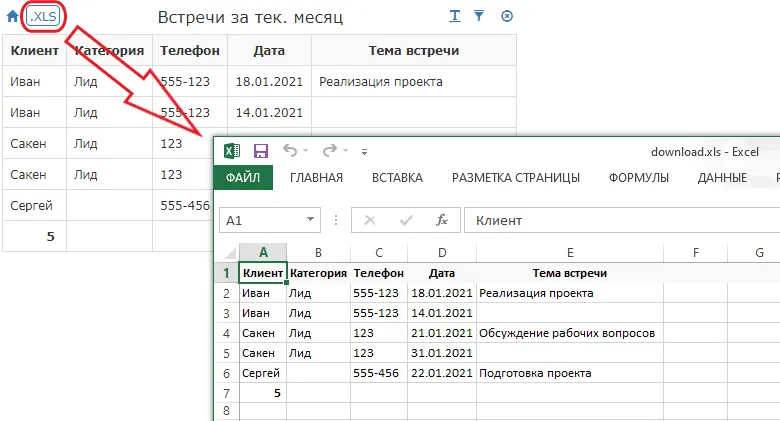Viewport: 780px width, 421px height.
Task: Click report cell with Сергей
Action: (35, 205)
